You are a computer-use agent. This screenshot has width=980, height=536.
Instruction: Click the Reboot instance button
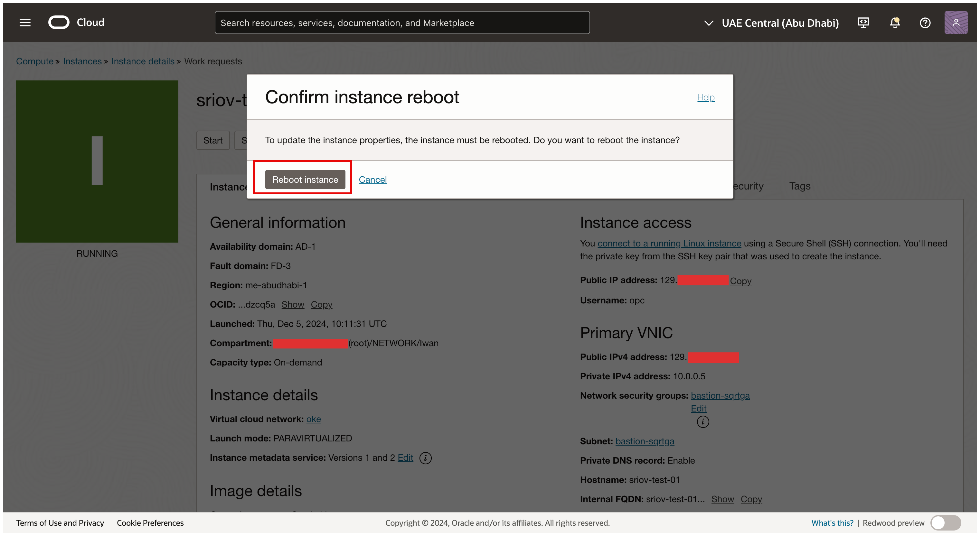[x=305, y=180]
